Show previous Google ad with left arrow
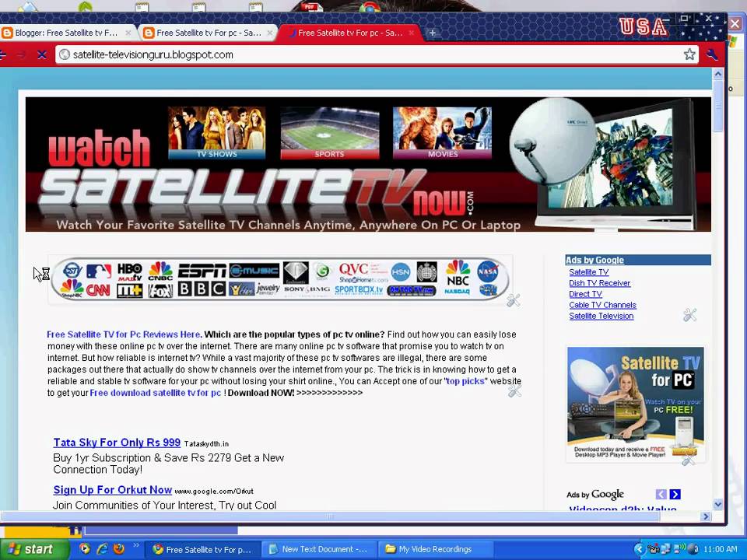The image size is (747, 560). coord(661,495)
